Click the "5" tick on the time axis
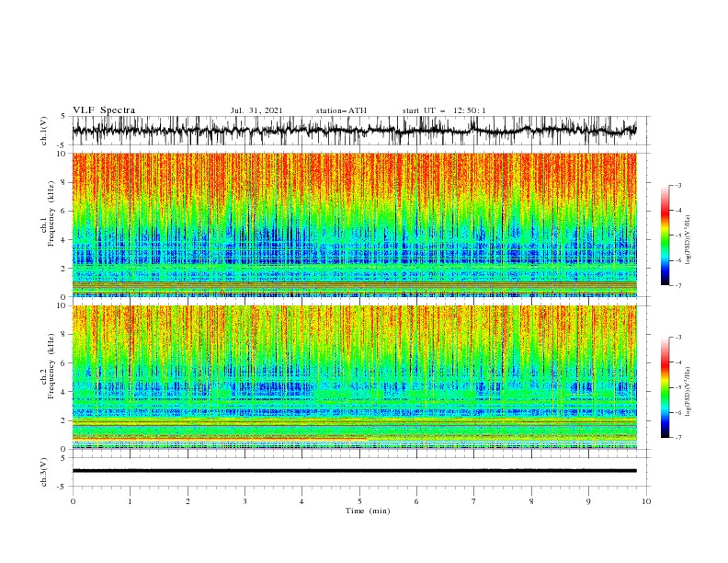Screen dimensions: 728x563 (359, 501)
